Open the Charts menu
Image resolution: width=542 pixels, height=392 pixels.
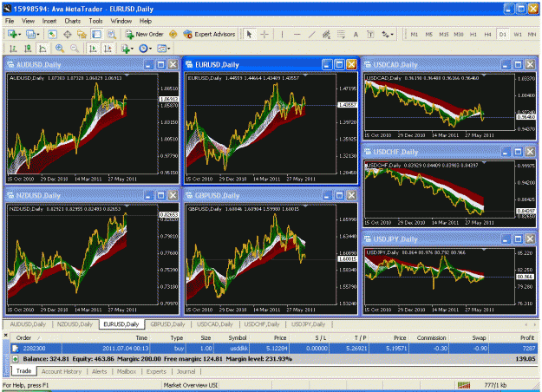tap(72, 21)
